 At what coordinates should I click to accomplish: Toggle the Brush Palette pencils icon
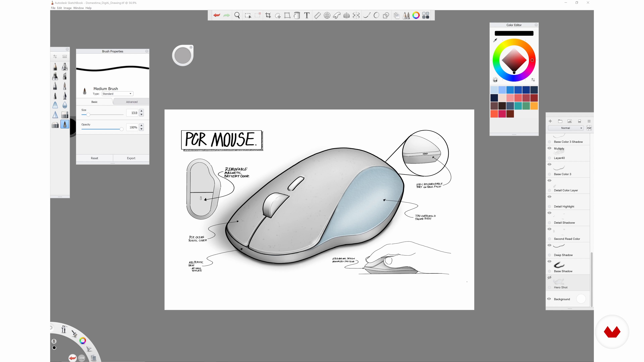point(406,15)
